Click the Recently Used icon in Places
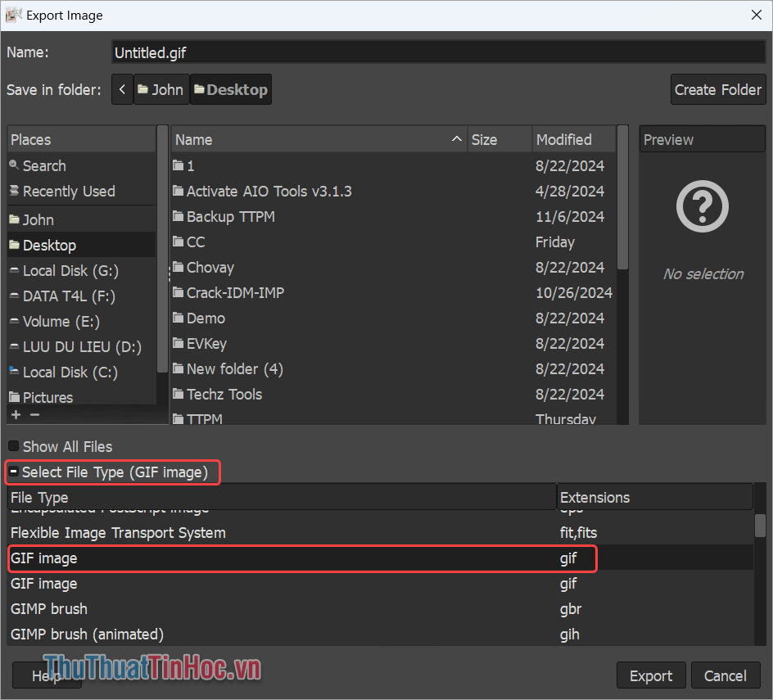The height and width of the screenshot is (700, 773). tap(14, 191)
